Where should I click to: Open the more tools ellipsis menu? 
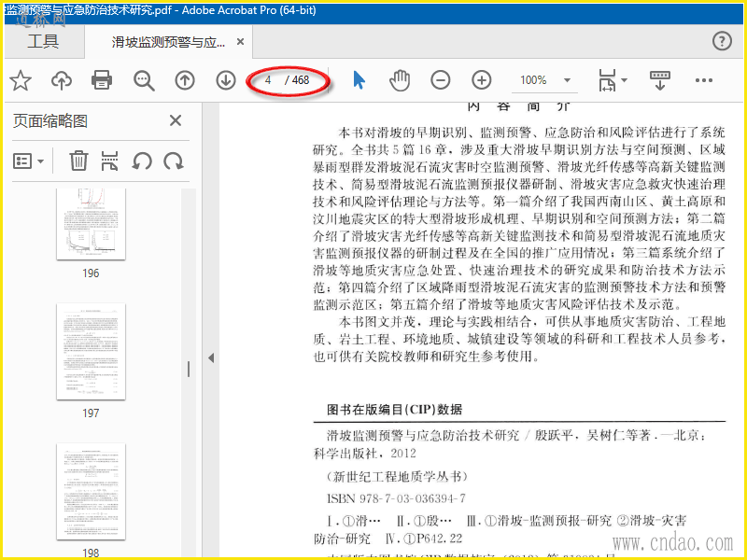pos(704,80)
